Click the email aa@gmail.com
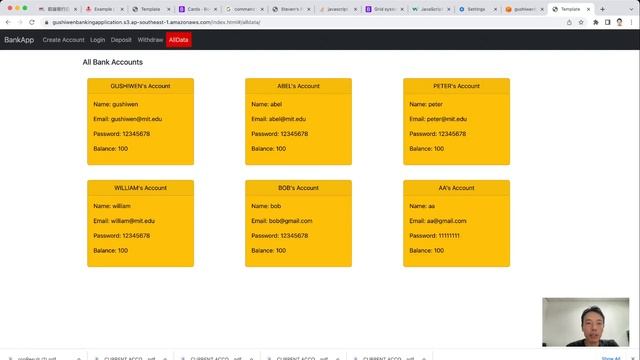 pyautogui.click(x=447, y=221)
